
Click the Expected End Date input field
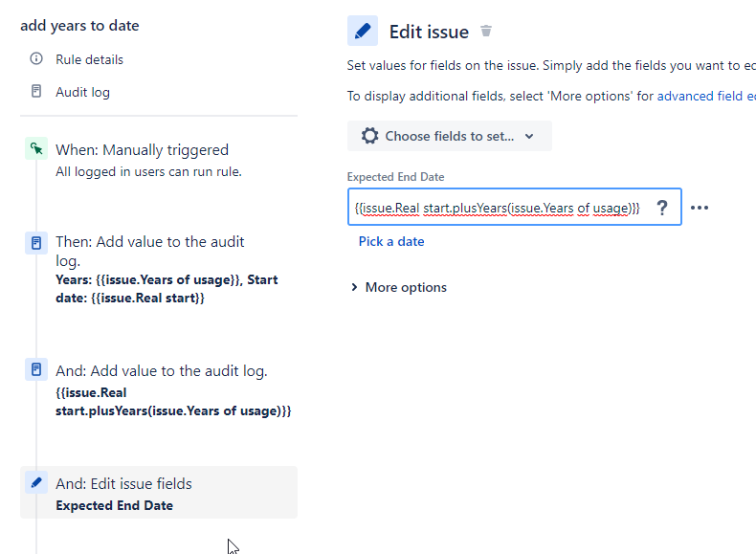pyautogui.click(x=498, y=208)
